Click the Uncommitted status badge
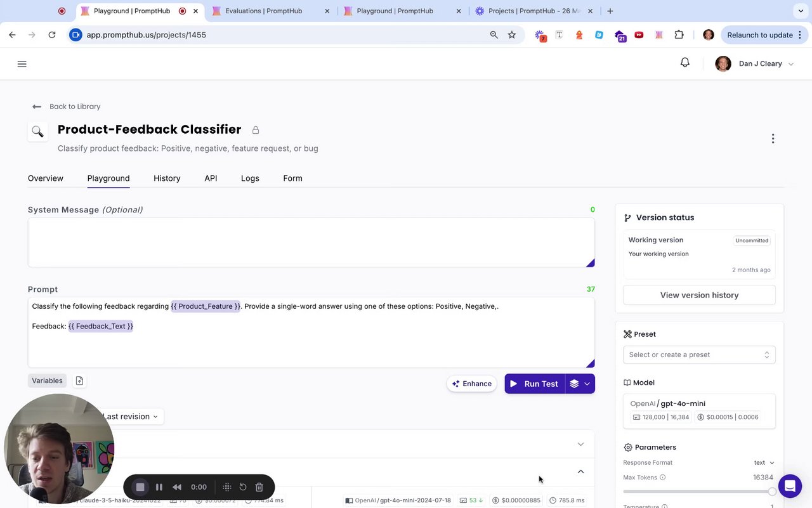Viewport: 812px width, 508px height. [x=752, y=240]
